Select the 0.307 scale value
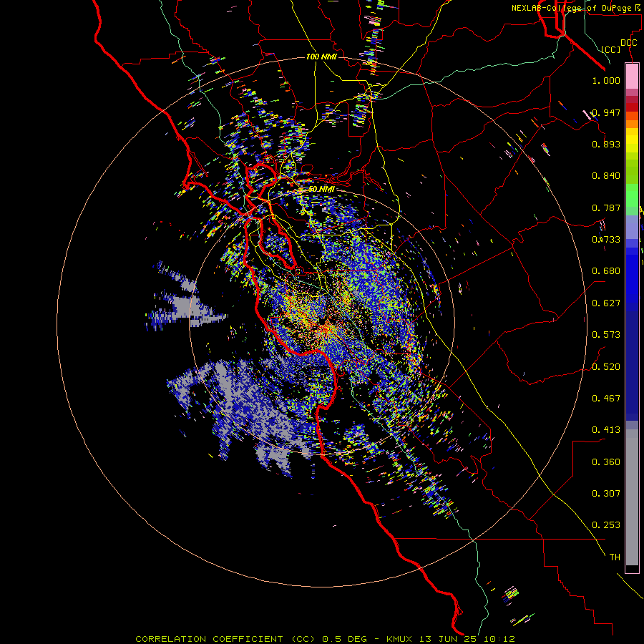 [606, 494]
